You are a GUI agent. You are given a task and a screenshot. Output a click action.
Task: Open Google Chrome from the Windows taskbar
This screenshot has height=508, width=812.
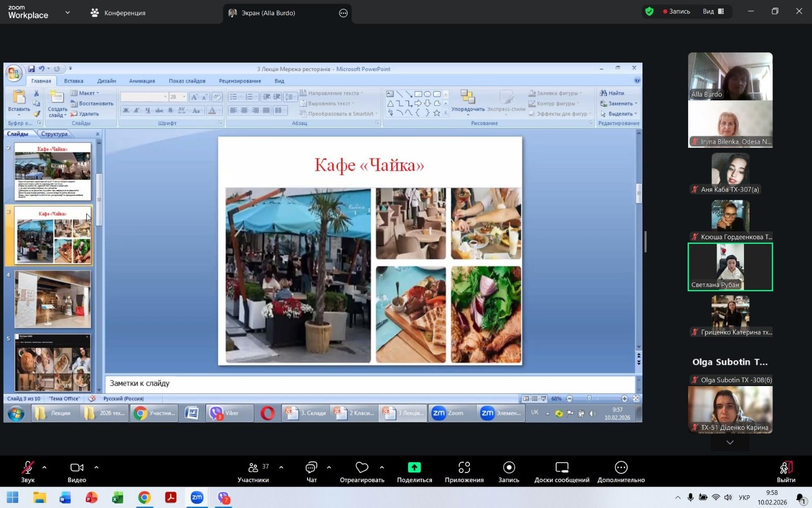tap(144, 498)
